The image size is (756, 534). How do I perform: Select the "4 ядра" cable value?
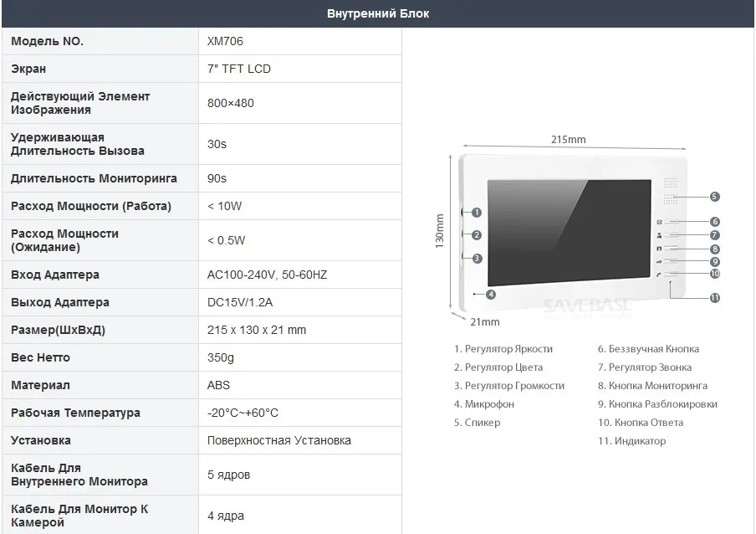pyautogui.click(x=226, y=516)
